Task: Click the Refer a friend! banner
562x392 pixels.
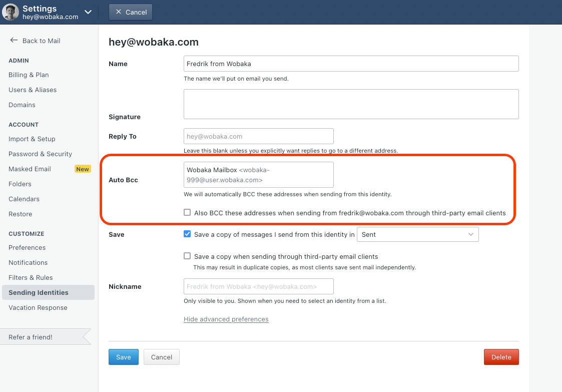Action: point(46,337)
